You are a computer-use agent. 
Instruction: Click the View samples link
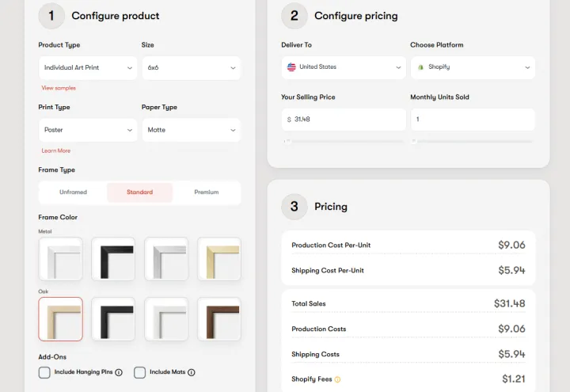59,88
